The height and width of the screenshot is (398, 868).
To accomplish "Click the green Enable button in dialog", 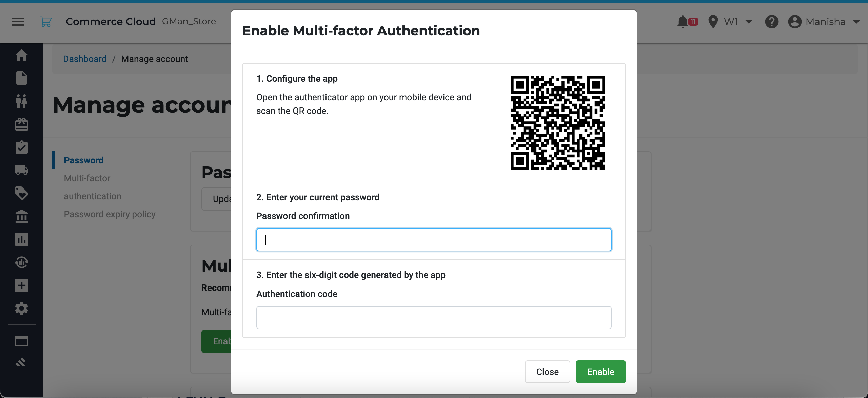I will click(600, 372).
